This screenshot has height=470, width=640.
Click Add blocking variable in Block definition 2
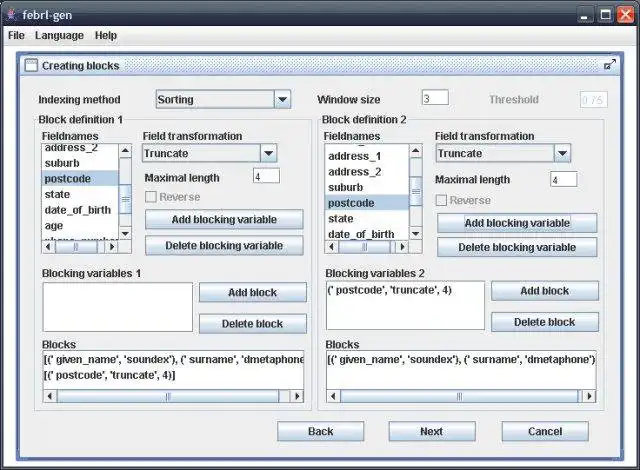pyautogui.click(x=517, y=223)
